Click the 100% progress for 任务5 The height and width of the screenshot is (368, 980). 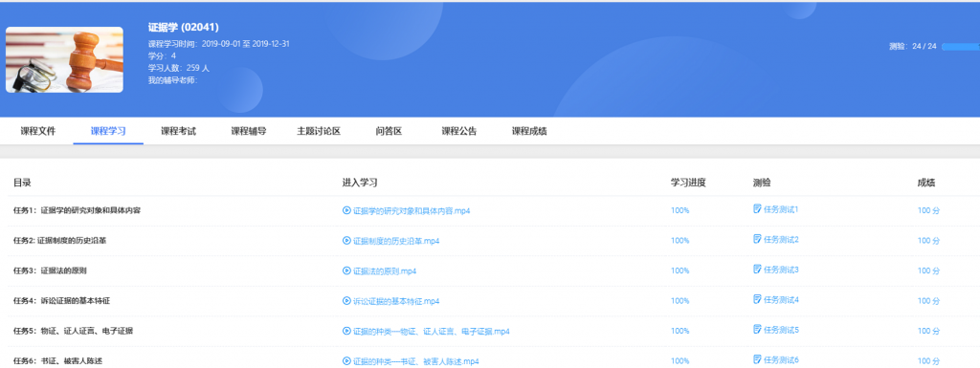coord(680,331)
